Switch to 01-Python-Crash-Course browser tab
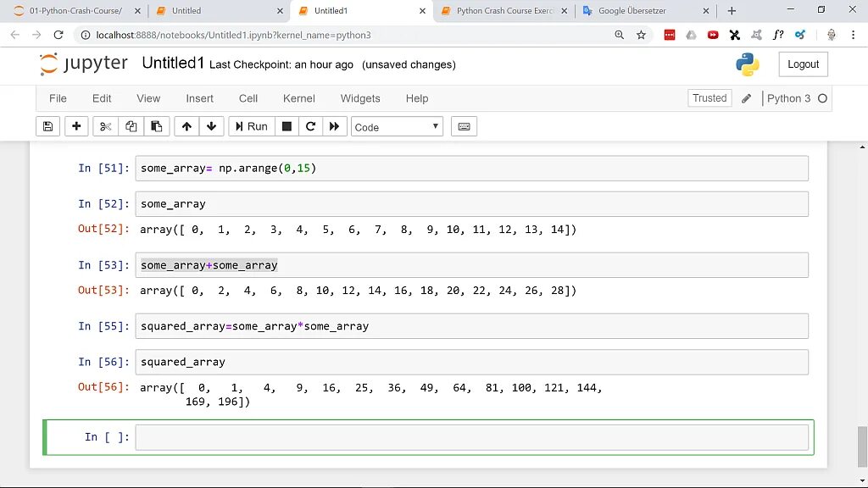 pos(75,10)
